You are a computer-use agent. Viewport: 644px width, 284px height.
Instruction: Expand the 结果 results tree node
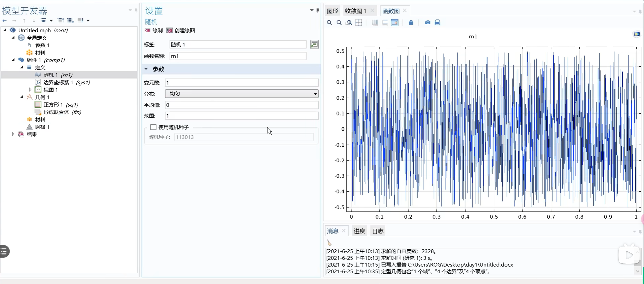point(13,134)
